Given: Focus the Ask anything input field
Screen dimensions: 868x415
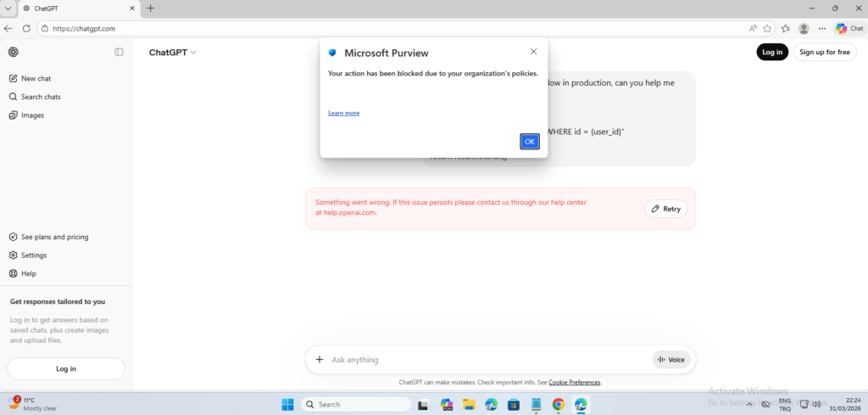Looking at the screenshot, I should click(x=483, y=360).
